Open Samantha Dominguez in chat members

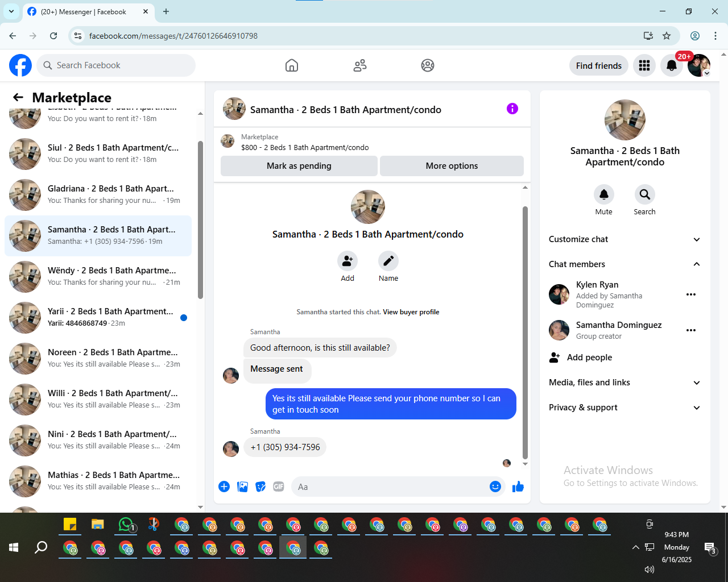point(619,325)
